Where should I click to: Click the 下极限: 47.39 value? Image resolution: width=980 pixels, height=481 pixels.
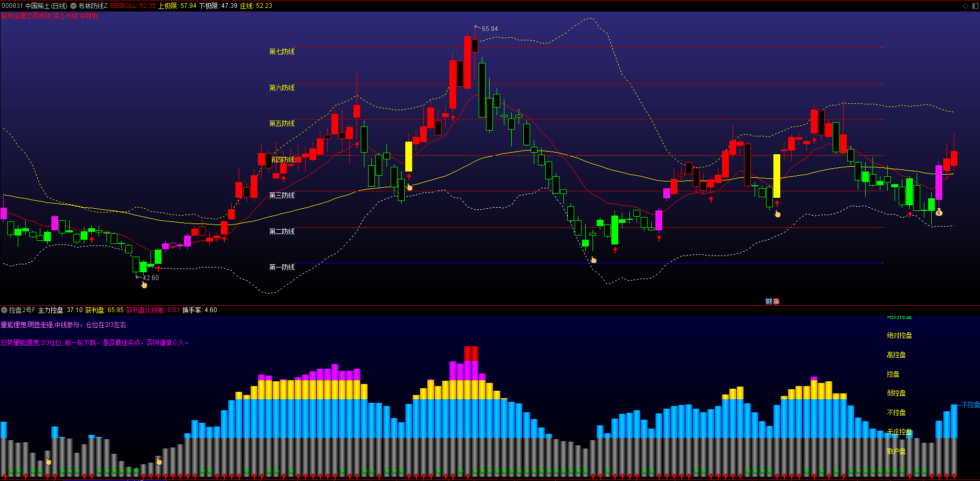218,6
